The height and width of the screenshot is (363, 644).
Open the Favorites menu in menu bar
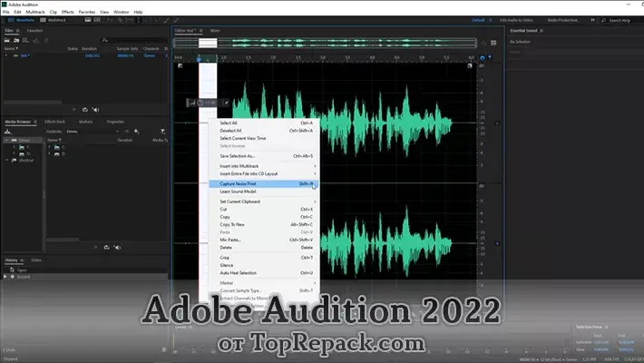click(x=87, y=12)
